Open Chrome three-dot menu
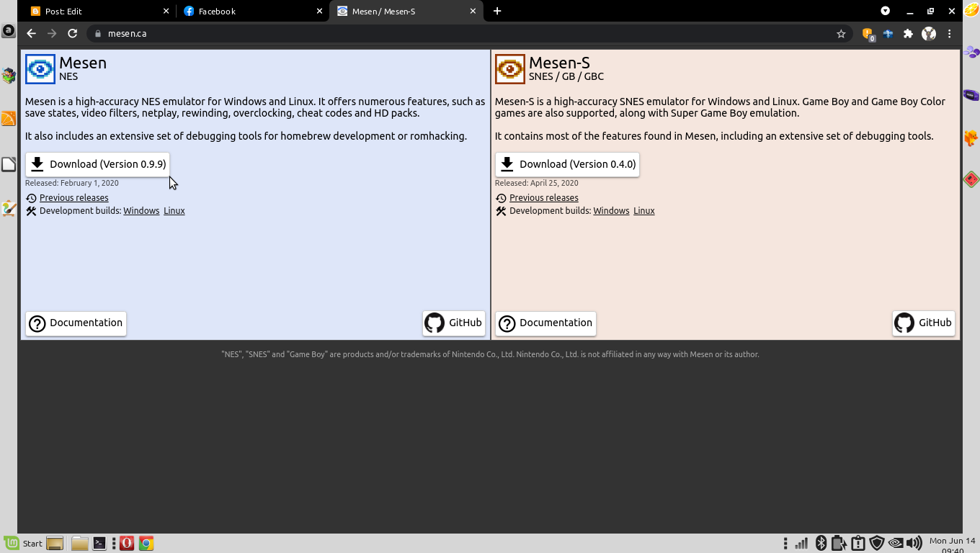The height and width of the screenshot is (553, 980). coord(950,33)
